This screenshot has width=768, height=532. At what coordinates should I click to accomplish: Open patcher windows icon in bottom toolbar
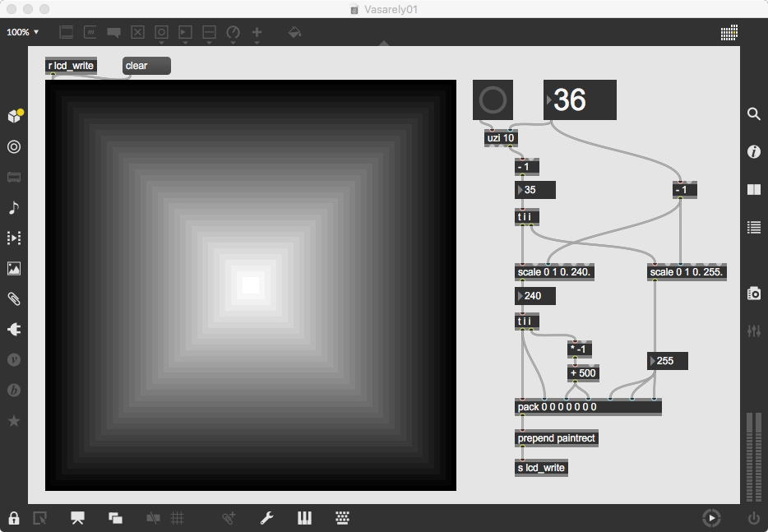click(x=116, y=518)
